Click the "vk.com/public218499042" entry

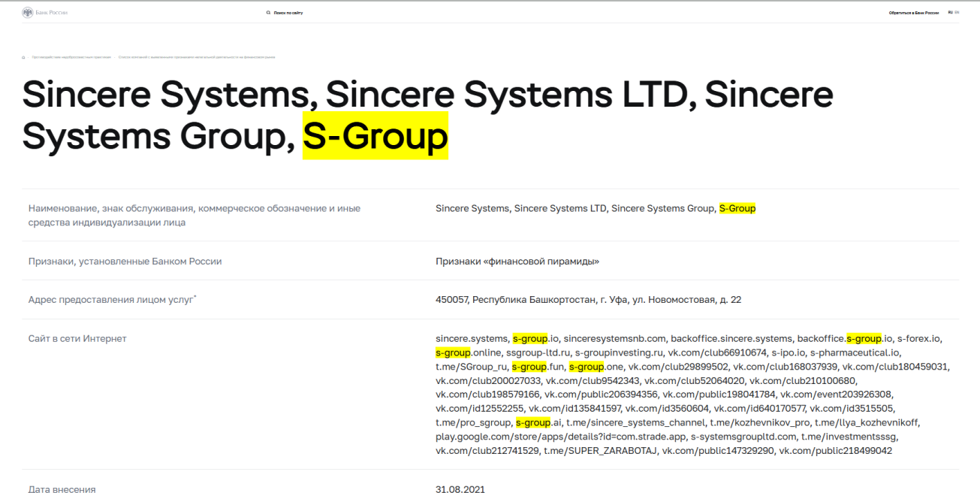[x=835, y=451]
